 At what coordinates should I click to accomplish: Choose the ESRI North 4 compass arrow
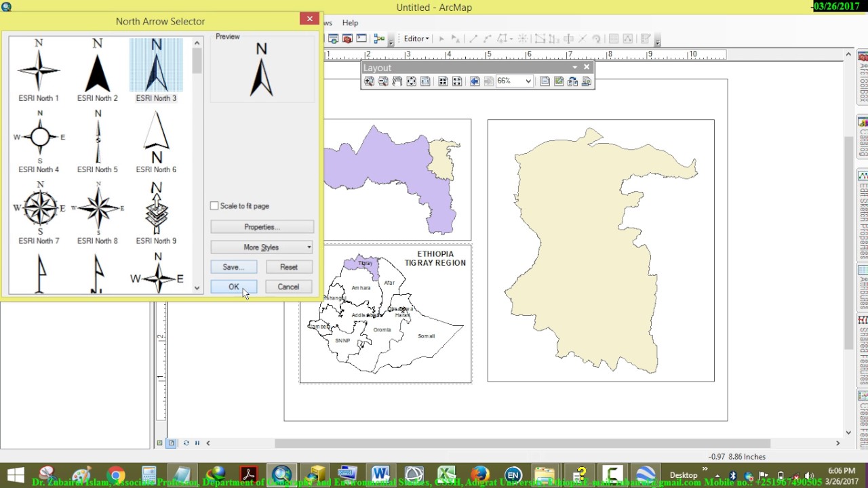pyautogui.click(x=39, y=141)
